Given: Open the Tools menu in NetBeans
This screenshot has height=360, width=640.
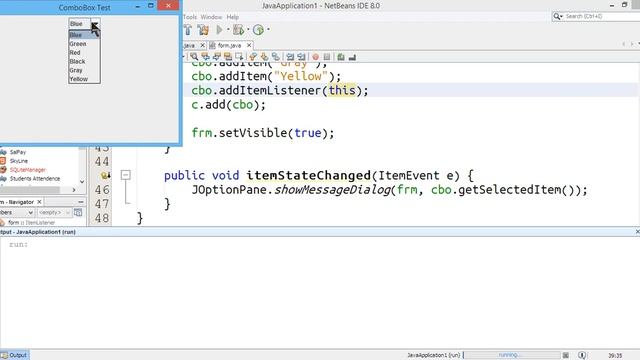Looking at the screenshot, I should click(190, 17).
